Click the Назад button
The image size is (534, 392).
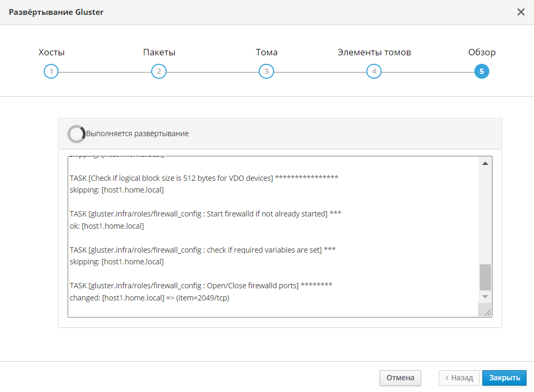[459, 378]
